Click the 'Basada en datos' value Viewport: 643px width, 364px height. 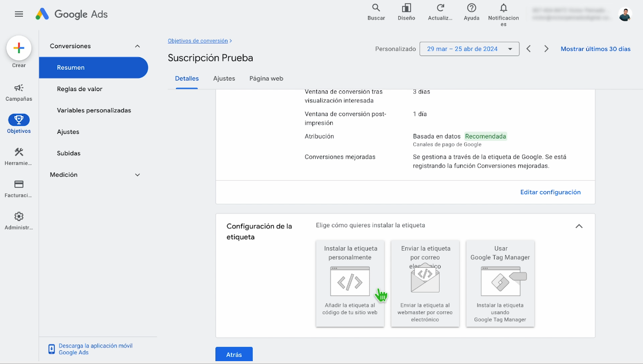[437, 136]
